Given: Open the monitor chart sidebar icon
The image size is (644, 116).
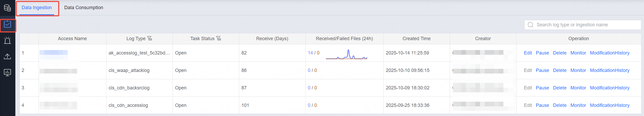Looking at the screenshot, I should (7, 72).
